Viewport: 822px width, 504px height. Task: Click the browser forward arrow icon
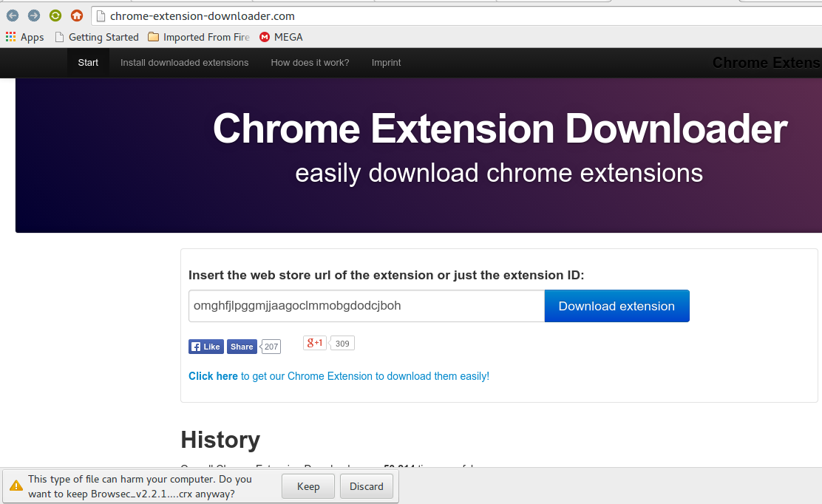(34, 16)
